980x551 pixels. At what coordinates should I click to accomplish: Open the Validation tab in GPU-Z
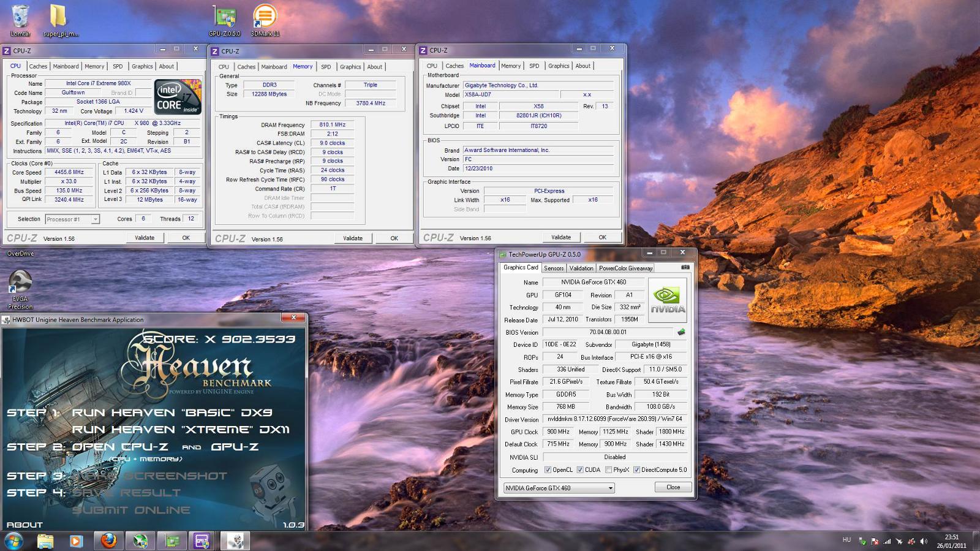coord(581,268)
